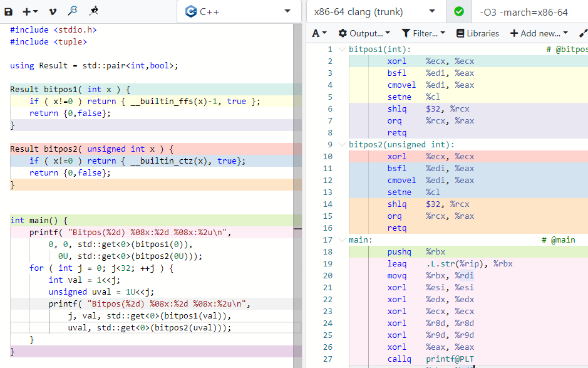Click the 'for ( int j = 0; j<32; ++j )' line

click(x=101, y=268)
